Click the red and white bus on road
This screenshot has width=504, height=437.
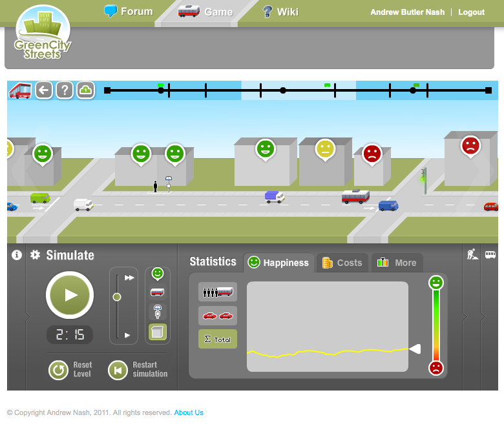click(x=355, y=196)
